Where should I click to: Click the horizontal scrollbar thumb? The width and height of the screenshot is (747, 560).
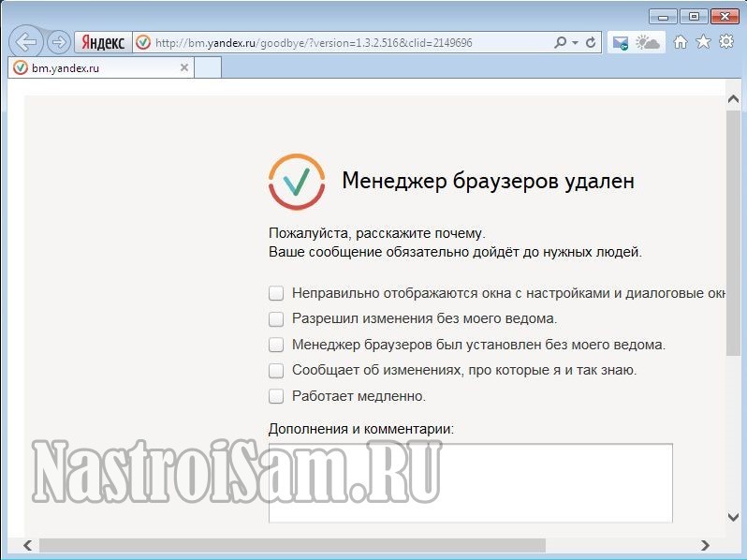click(292, 545)
